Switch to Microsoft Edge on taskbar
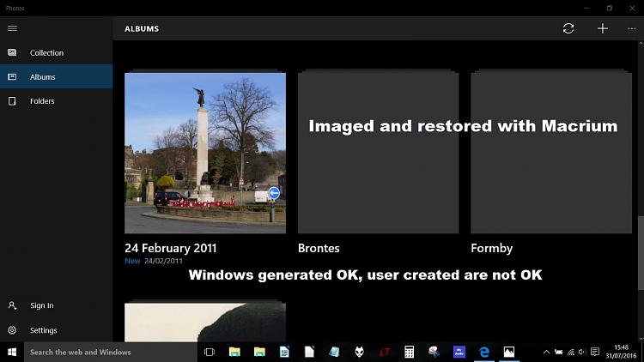Viewport: 644px width, 362px height. click(x=484, y=353)
